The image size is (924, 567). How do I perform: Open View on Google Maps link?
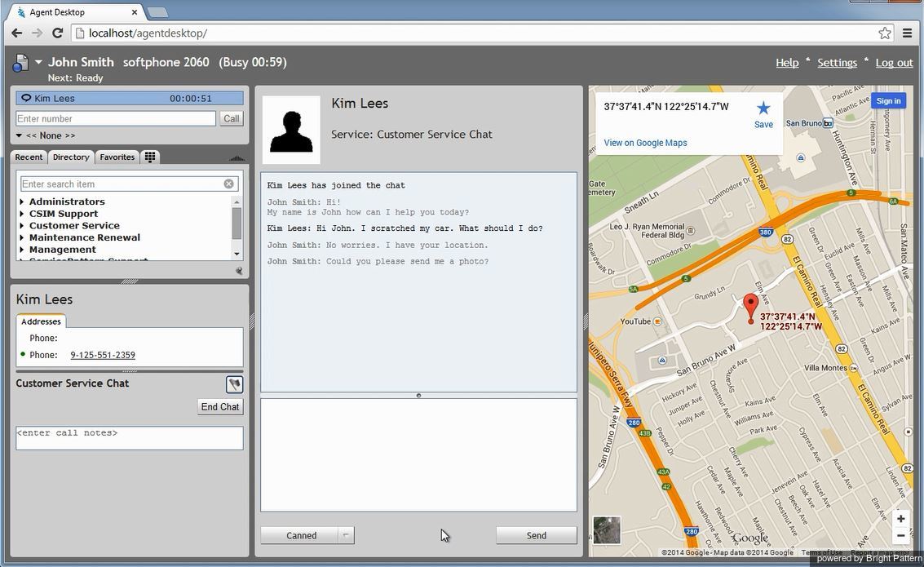645,143
